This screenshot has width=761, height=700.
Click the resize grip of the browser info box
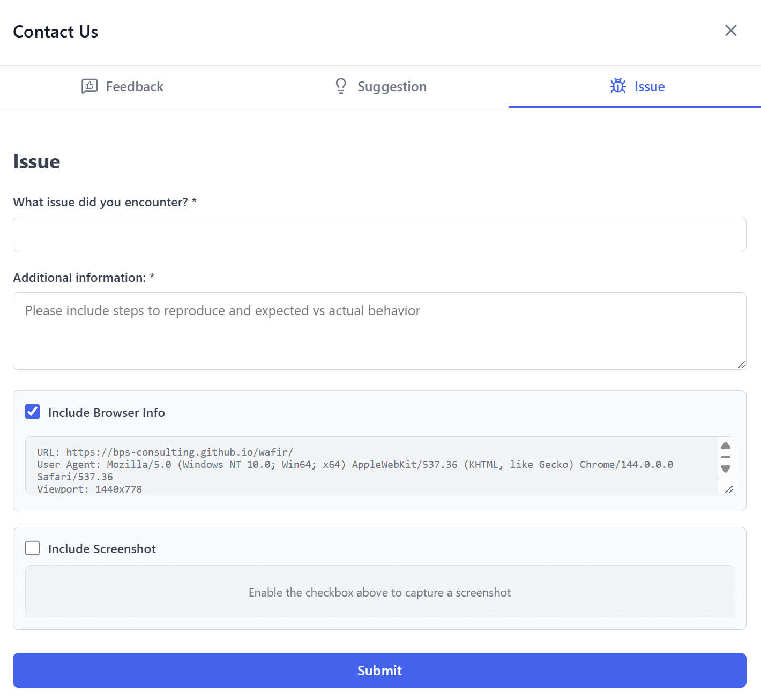(x=728, y=489)
